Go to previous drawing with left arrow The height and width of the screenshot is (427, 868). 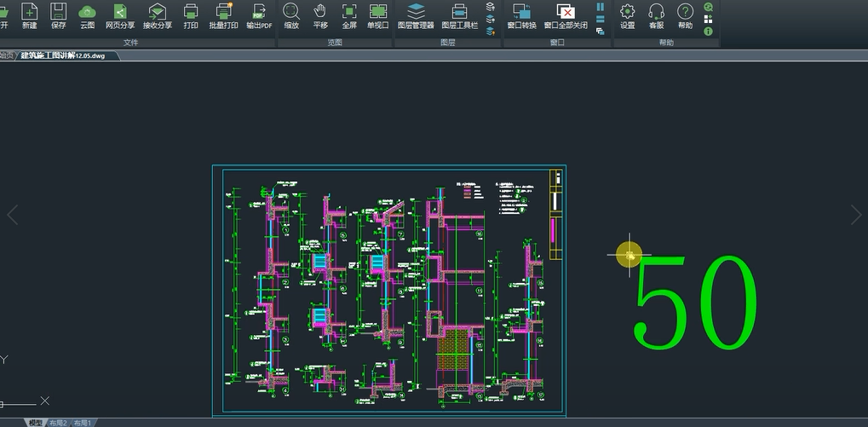click(12, 215)
